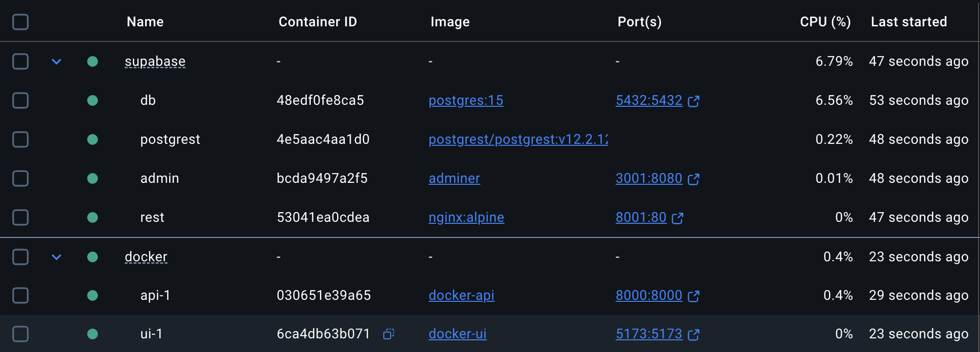Collapse the docker group chevron
980x352 pixels.
point(57,257)
